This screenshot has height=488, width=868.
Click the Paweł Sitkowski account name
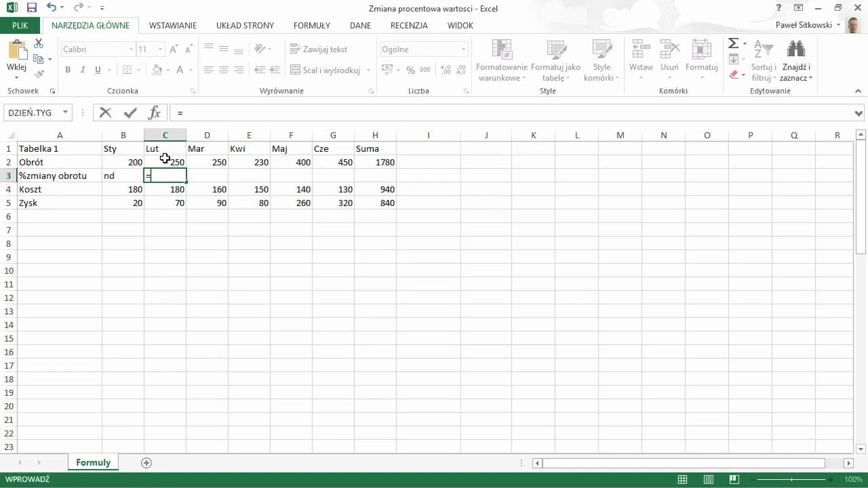(x=804, y=25)
